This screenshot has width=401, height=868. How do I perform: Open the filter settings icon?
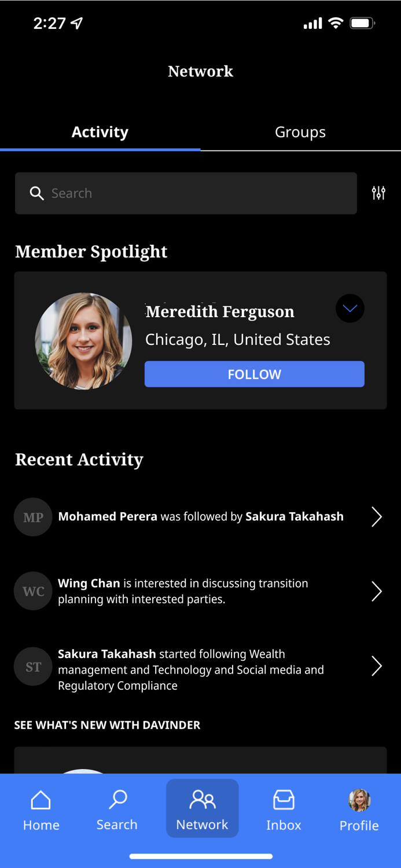coord(378,193)
